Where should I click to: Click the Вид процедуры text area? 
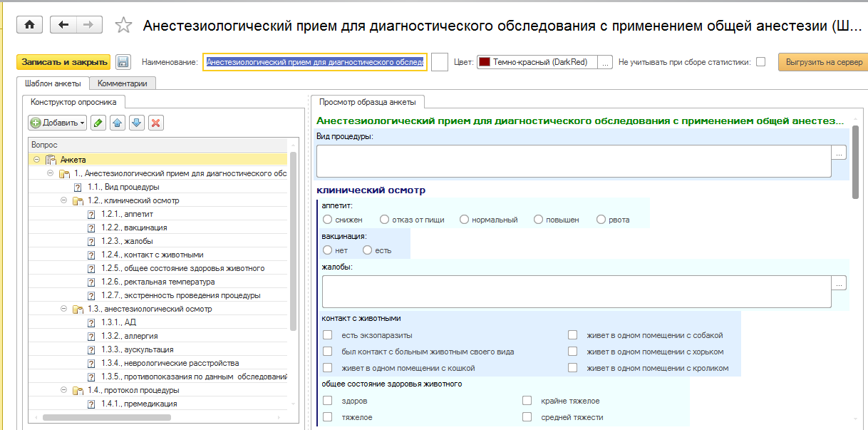point(574,161)
